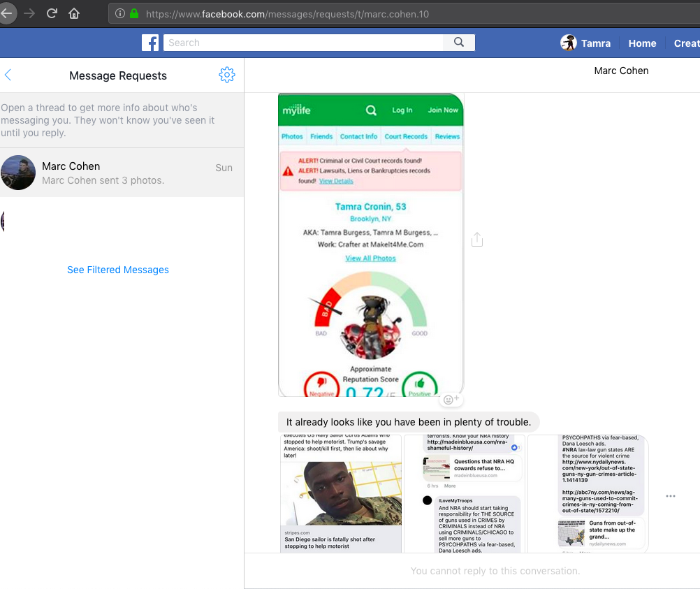Open Message Requests settings gear
This screenshot has width=700, height=589.
click(227, 75)
